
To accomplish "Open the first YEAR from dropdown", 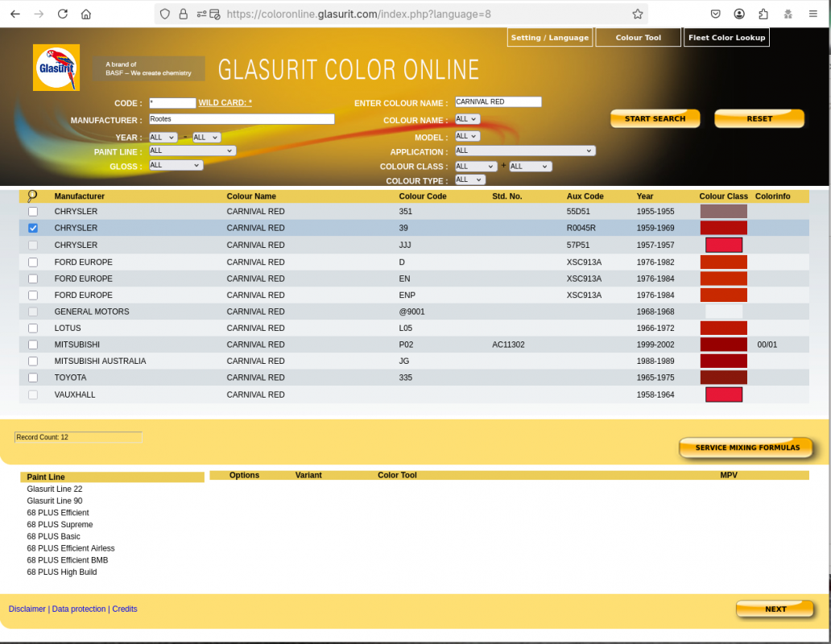I will pos(163,137).
